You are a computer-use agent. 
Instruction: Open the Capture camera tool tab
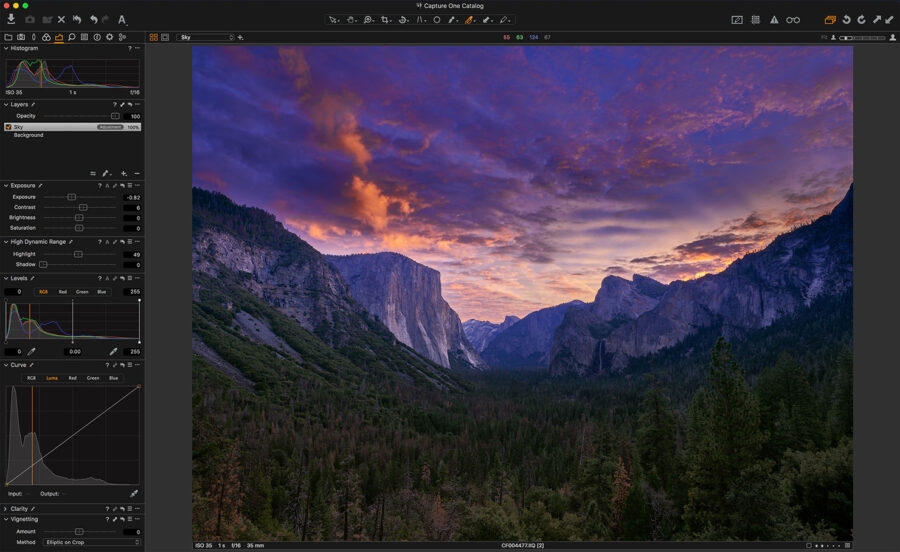tap(21, 37)
